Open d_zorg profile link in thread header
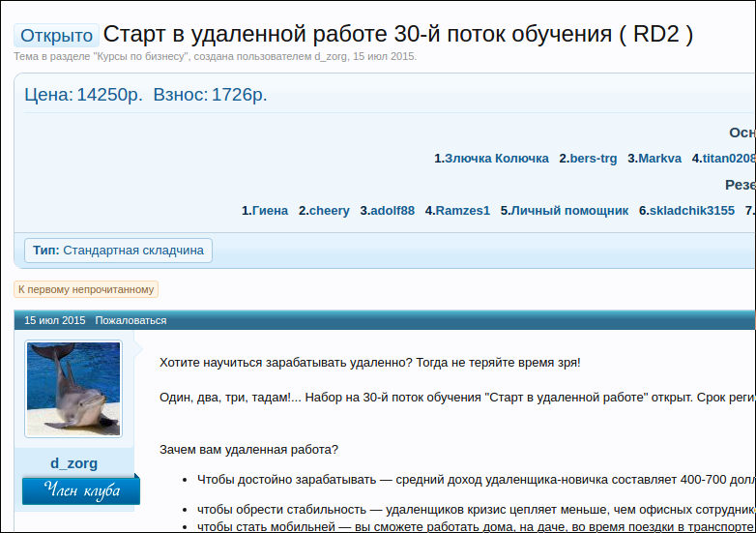Screen dimensions: 756x533 pyautogui.click(x=331, y=56)
